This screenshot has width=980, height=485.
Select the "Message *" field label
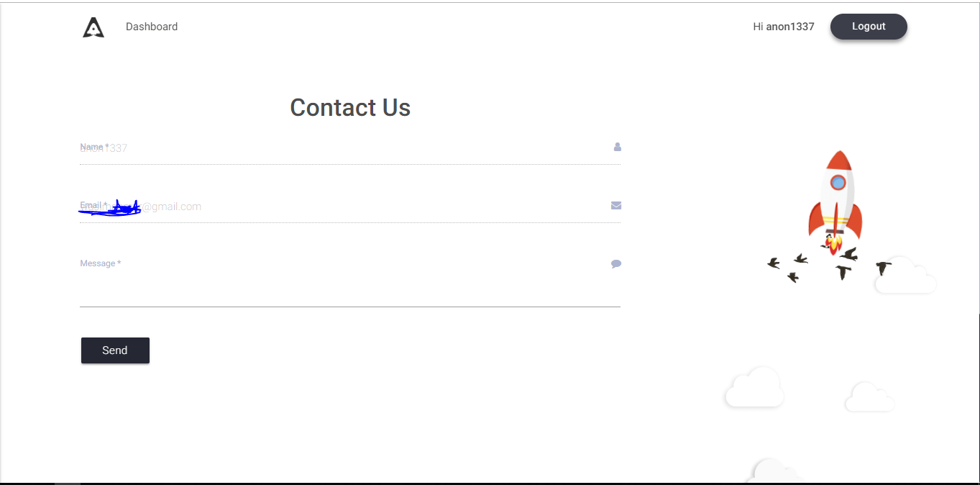click(100, 263)
